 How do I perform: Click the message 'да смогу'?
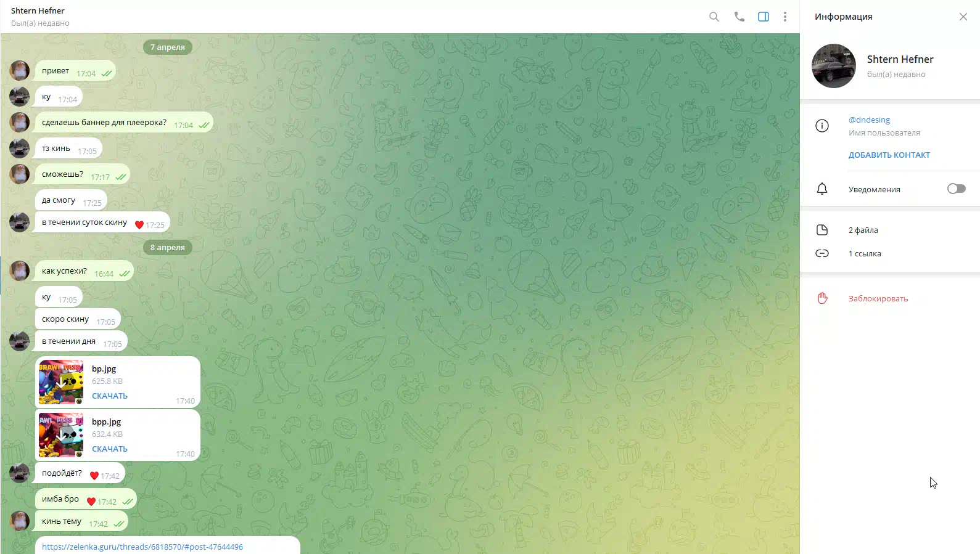(71, 200)
